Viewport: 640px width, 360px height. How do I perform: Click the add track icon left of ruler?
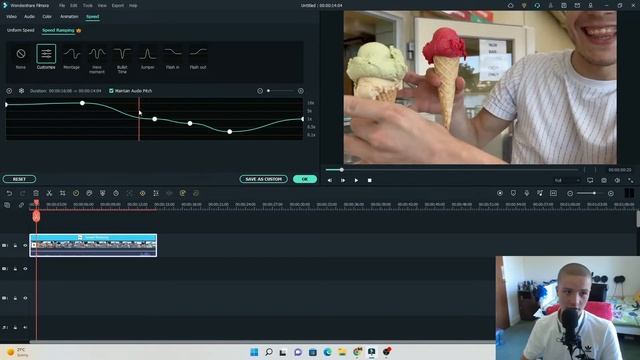coord(7,205)
